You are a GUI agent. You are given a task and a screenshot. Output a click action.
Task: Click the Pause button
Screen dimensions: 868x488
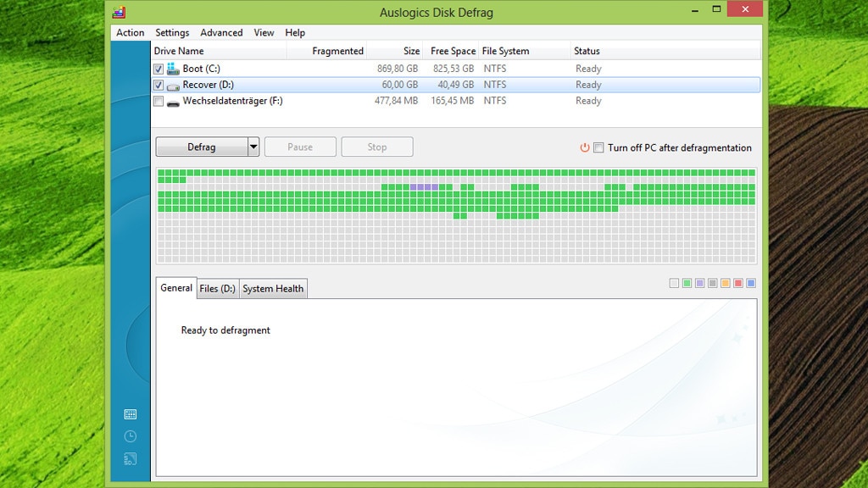click(x=300, y=147)
